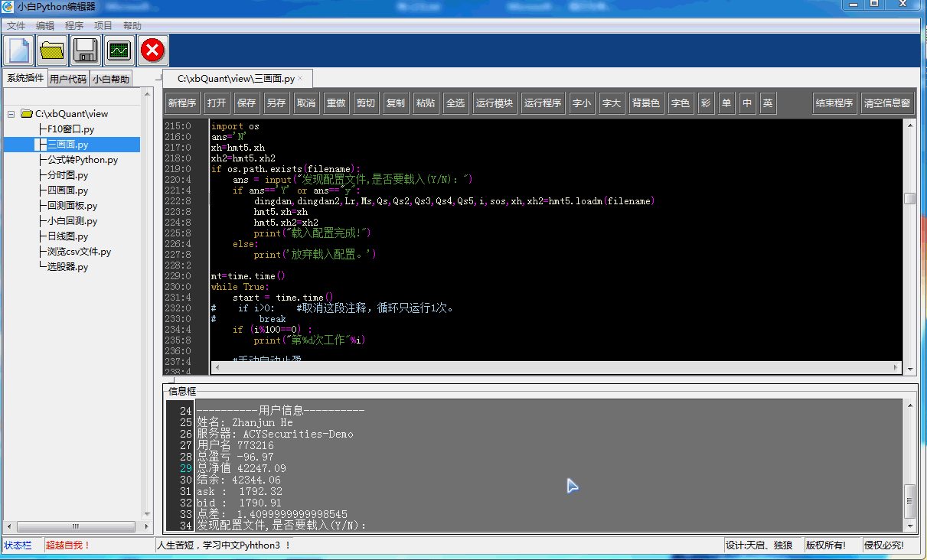Select 回测面板.py in the tree
927x560 pixels.
72,206
